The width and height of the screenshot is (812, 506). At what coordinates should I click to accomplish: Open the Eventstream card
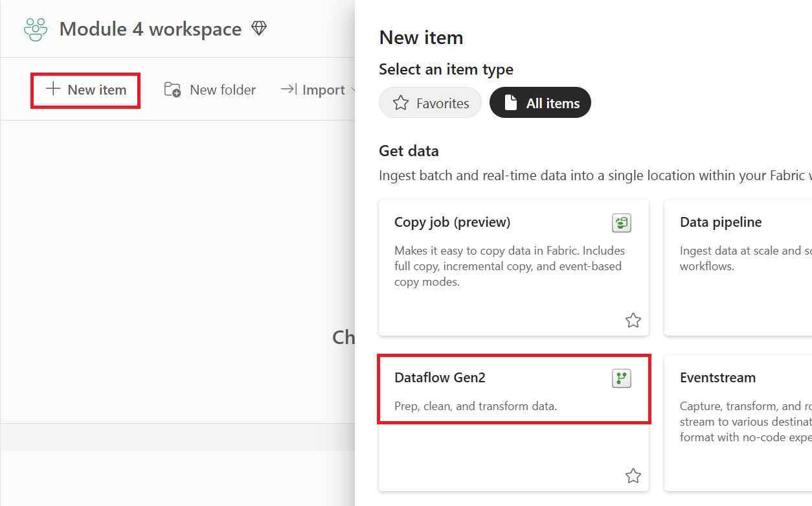click(738, 422)
